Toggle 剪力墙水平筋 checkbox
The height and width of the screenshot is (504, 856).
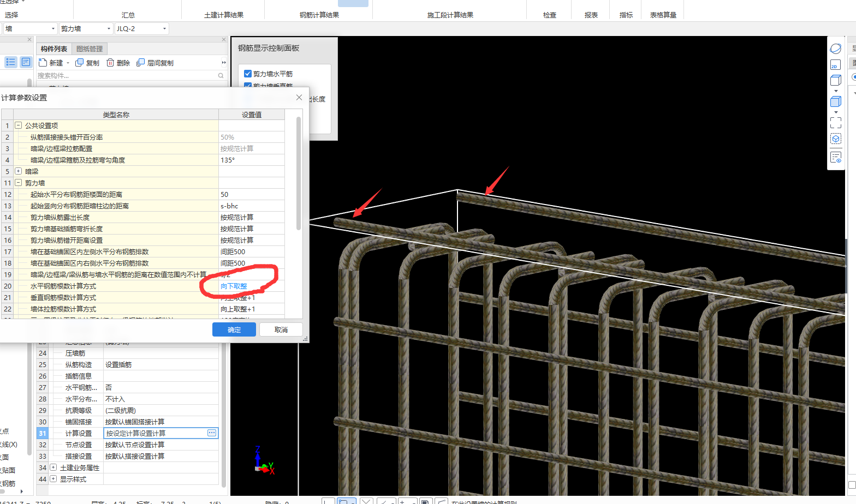(x=248, y=74)
